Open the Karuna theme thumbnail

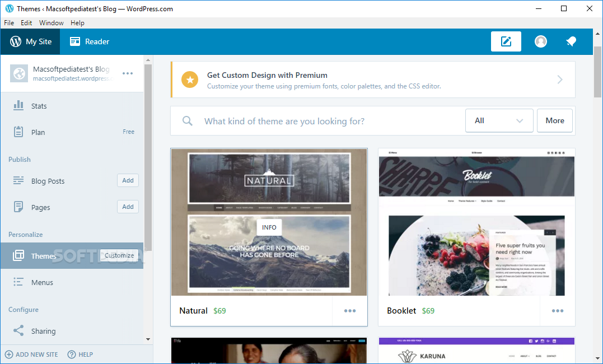click(476, 351)
